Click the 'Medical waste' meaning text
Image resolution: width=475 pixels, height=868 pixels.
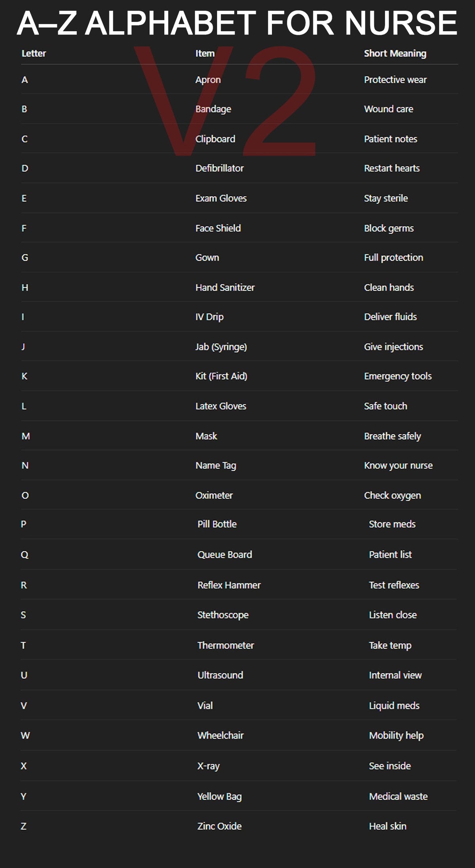coord(398,796)
